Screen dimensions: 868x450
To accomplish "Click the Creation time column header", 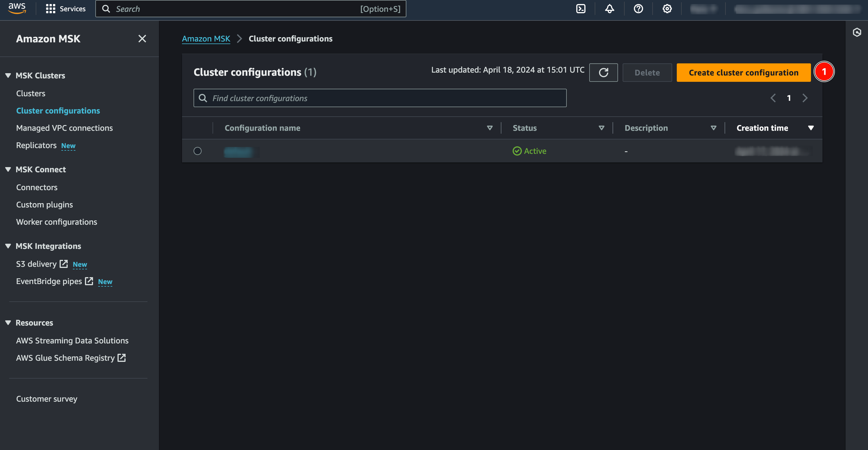I will [762, 128].
